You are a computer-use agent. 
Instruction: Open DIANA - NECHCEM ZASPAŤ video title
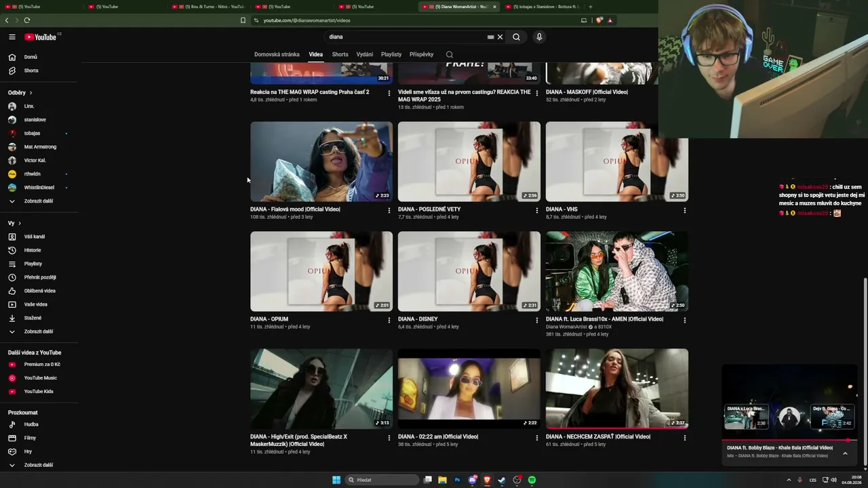[598, 436]
